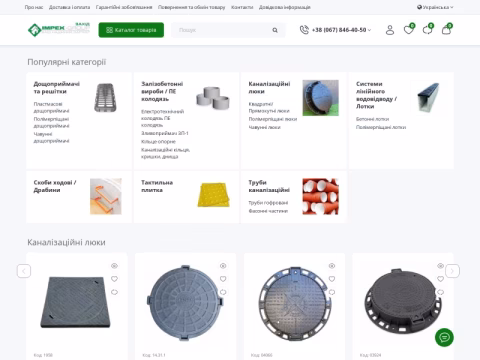Go to Гарантійні зобов'язання
Image resolution: width=480 pixels, height=360 pixels.
(x=124, y=7)
